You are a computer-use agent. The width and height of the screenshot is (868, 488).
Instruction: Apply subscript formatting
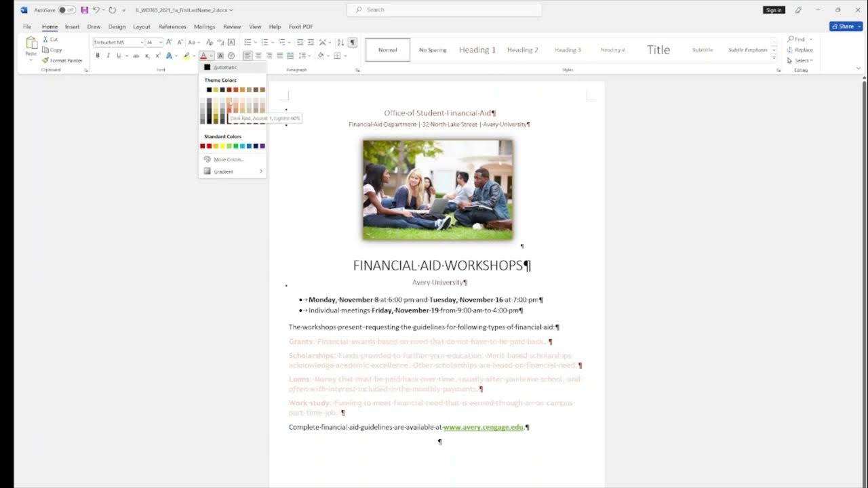[147, 56]
